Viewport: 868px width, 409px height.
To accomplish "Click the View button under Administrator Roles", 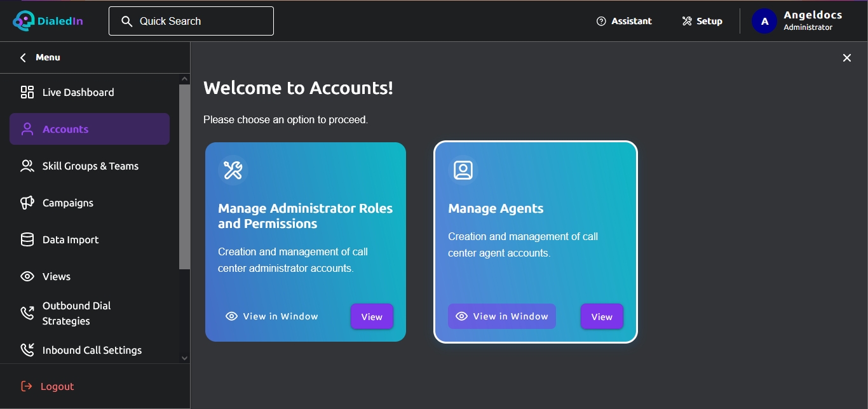I will (x=372, y=316).
